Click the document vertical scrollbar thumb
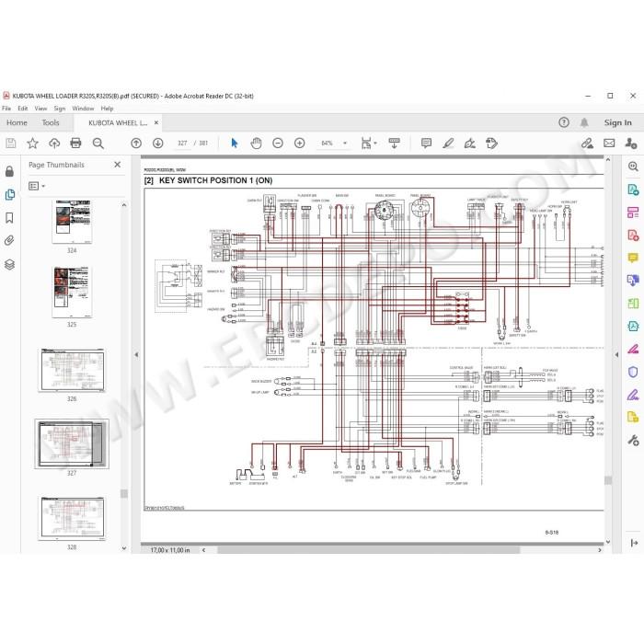Screen dimensions: 644x644 click(x=608, y=479)
